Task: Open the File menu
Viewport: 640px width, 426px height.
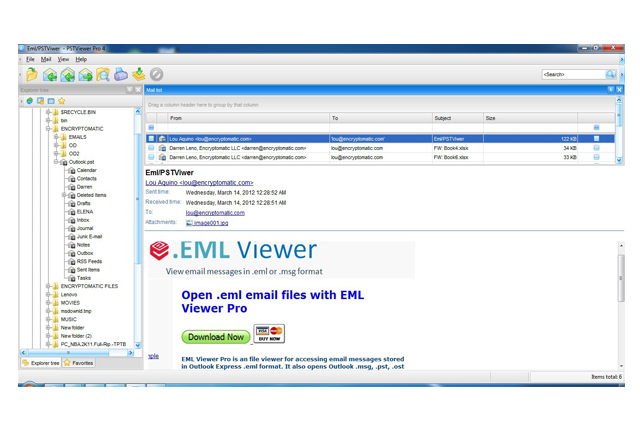Action: click(30, 59)
